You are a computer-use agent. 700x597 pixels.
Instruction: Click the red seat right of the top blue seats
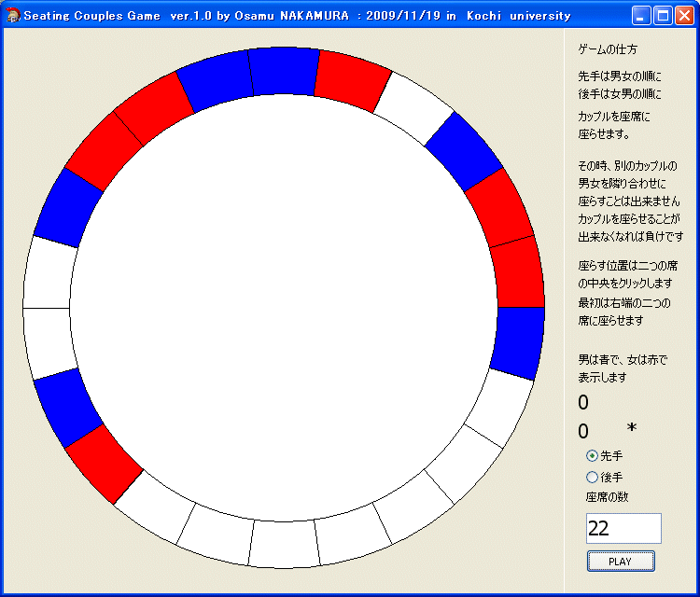coord(351,79)
